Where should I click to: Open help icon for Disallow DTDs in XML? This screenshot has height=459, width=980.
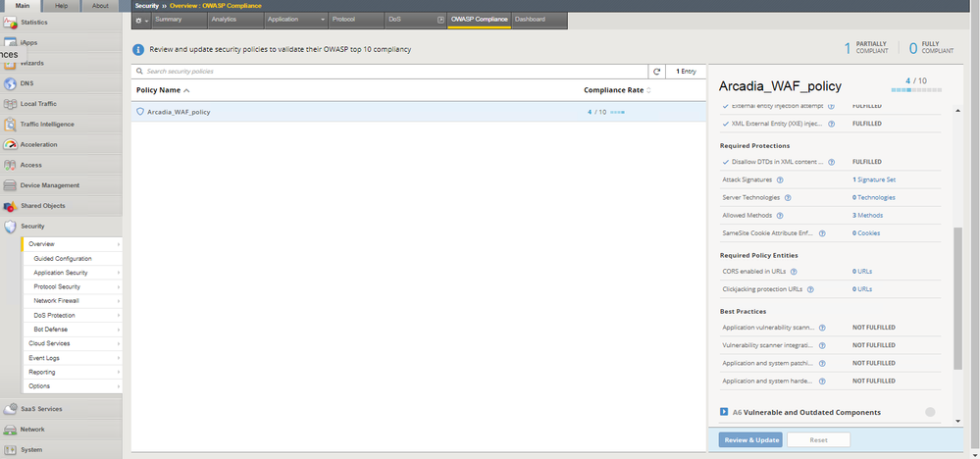pyautogui.click(x=831, y=162)
